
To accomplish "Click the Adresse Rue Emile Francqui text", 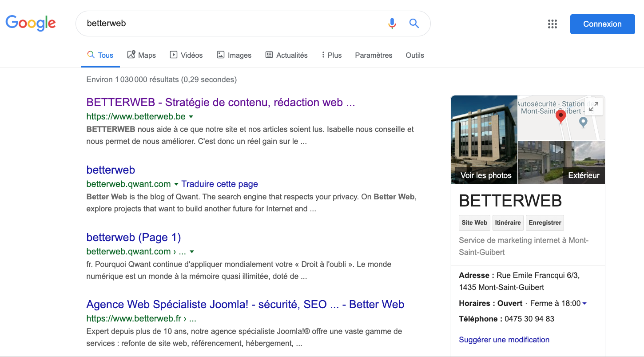I will [x=519, y=281].
